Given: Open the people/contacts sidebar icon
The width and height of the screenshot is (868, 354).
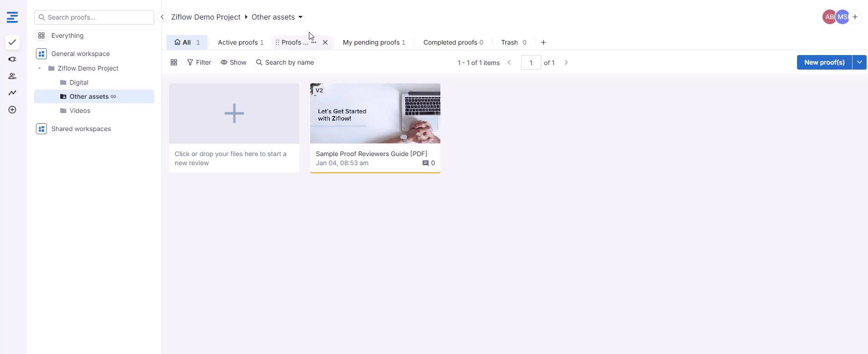Looking at the screenshot, I should coord(12,76).
